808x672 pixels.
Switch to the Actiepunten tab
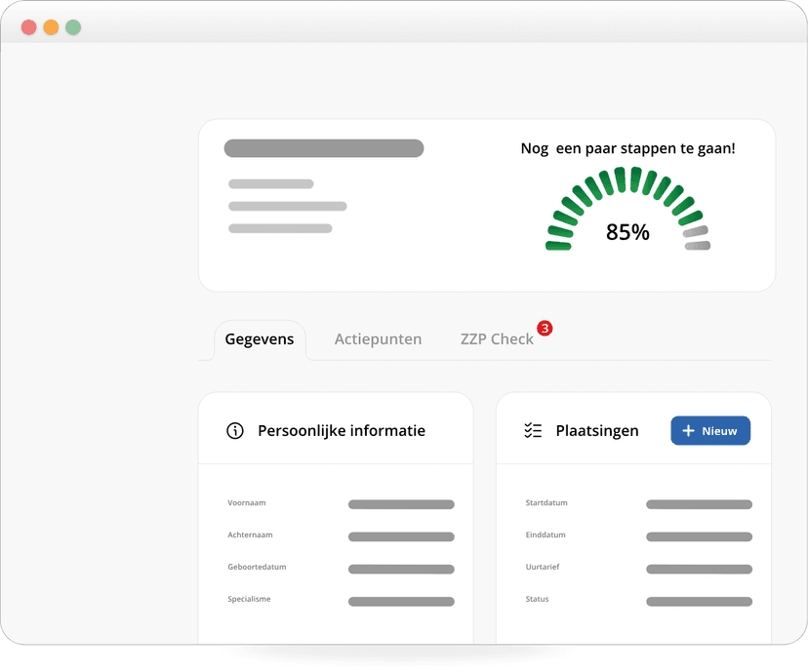pyautogui.click(x=378, y=338)
